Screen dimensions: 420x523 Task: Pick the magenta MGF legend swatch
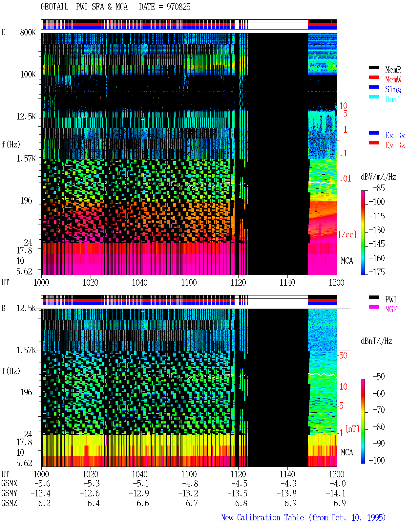(x=374, y=307)
